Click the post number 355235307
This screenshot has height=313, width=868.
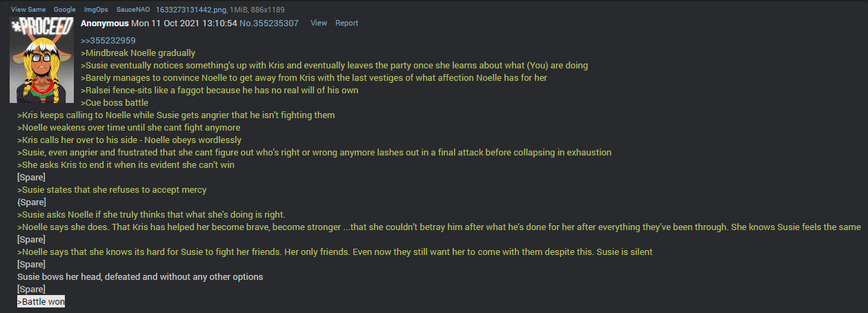point(275,23)
